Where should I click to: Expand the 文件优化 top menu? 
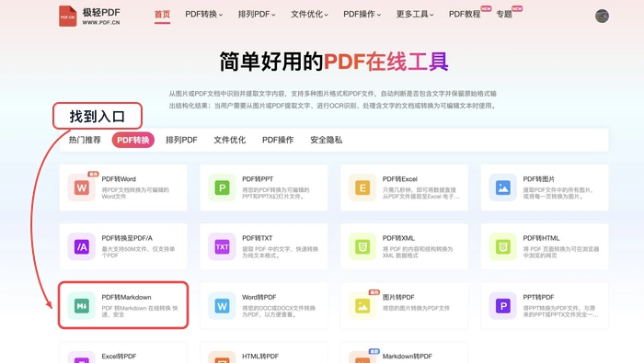[x=309, y=15]
